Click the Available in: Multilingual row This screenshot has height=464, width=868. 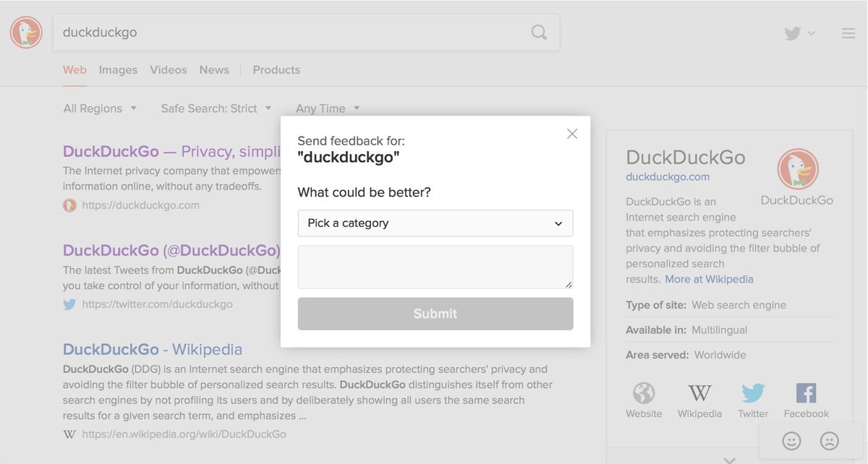(686, 330)
